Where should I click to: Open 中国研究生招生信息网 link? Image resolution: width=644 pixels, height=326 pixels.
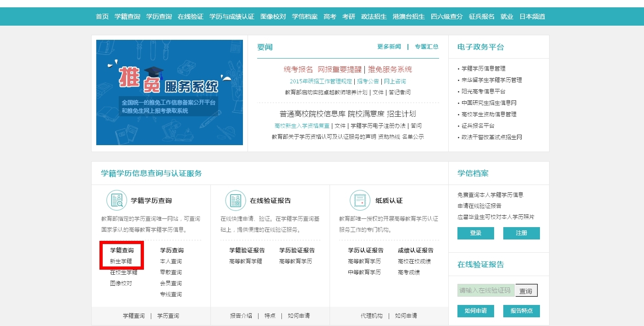click(x=489, y=103)
